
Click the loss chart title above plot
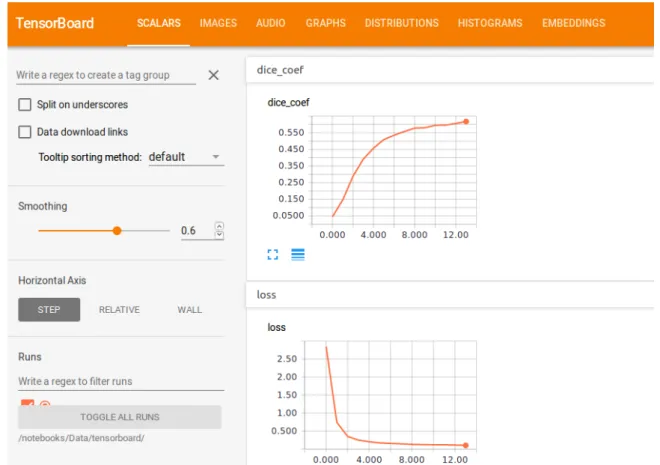click(277, 327)
